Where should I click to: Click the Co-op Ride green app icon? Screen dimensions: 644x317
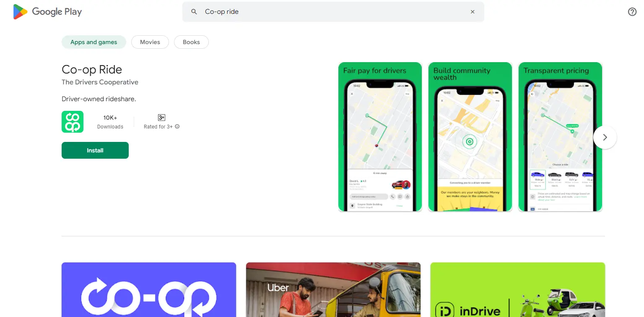[73, 122]
